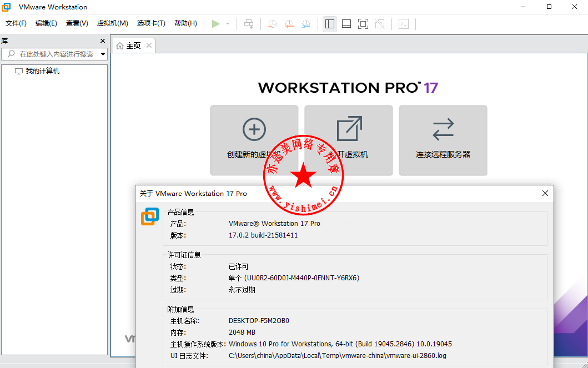
Task: Click license status value 已许可
Action: (239, 267)
